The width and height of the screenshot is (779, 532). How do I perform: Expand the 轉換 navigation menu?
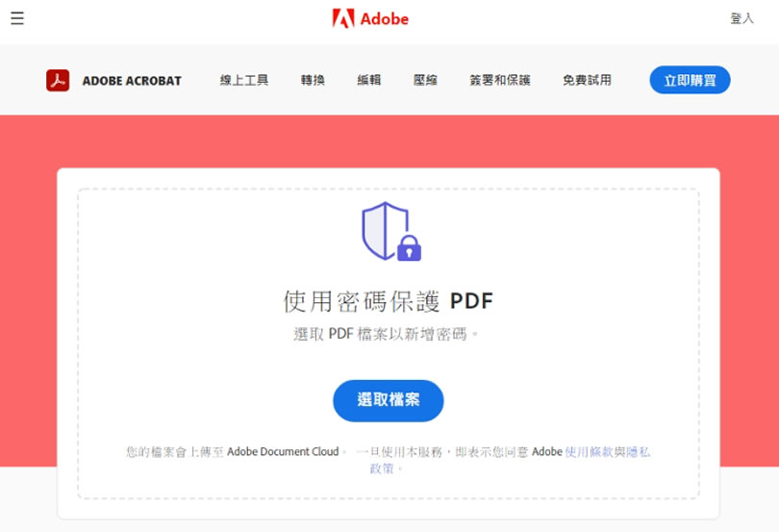pos(313,81)
